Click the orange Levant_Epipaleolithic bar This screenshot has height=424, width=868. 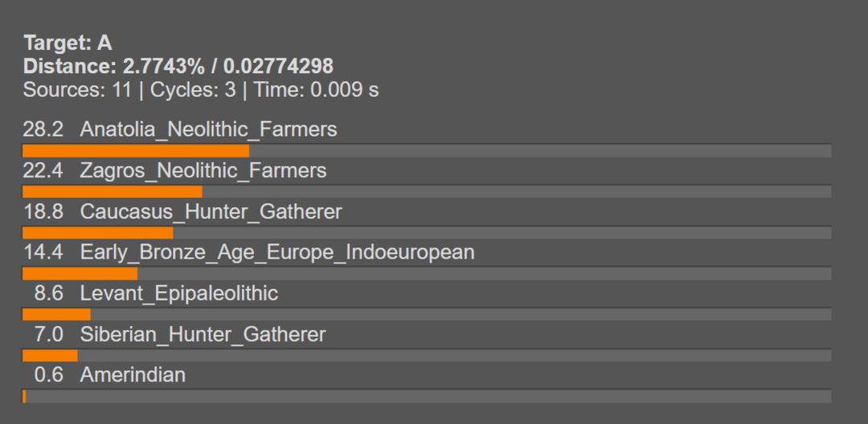(56, 315)
